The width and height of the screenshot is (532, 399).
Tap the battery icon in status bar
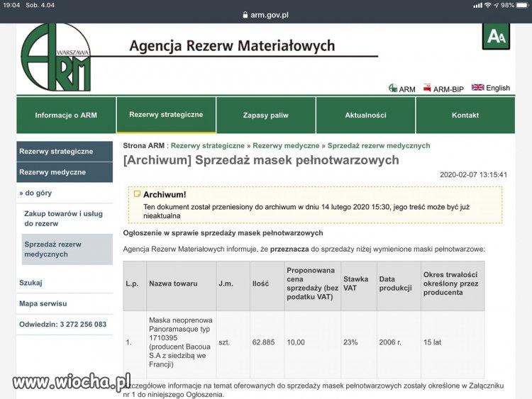pos(523,5)
